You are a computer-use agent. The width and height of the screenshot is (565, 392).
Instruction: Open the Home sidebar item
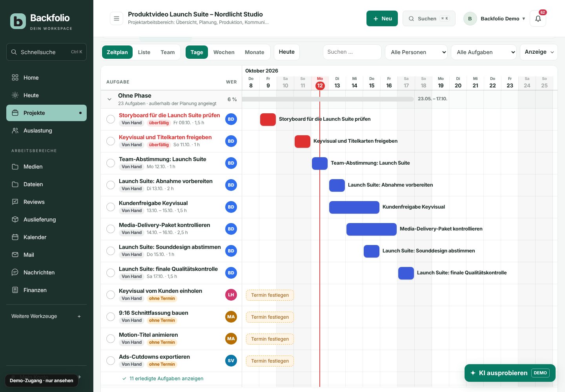point(46,78)
